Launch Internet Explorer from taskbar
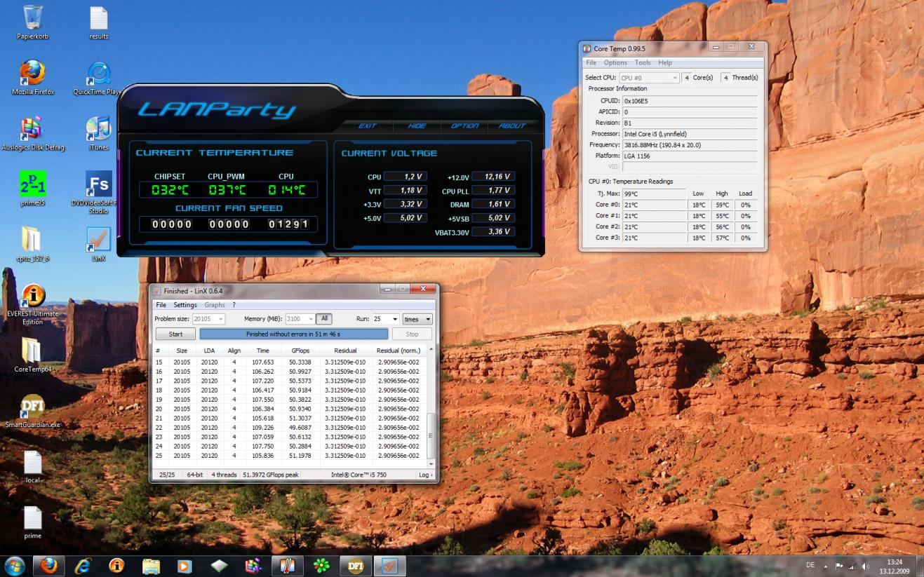 tap(83, 566)
